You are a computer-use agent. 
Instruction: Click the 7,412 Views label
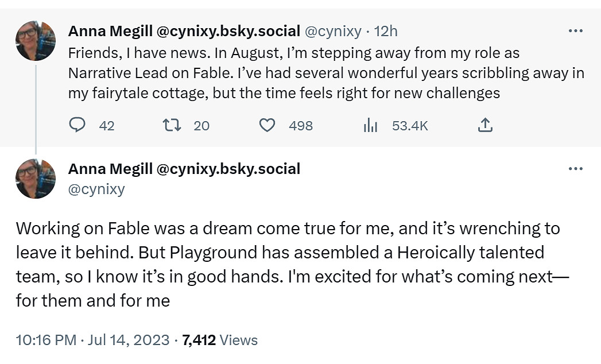[220, 340]
